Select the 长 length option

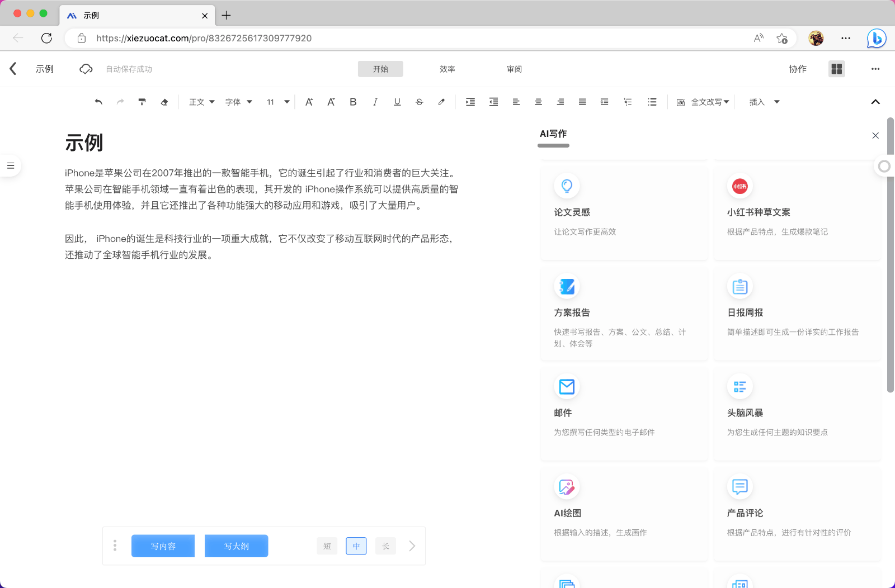click(x=385, y=546)
